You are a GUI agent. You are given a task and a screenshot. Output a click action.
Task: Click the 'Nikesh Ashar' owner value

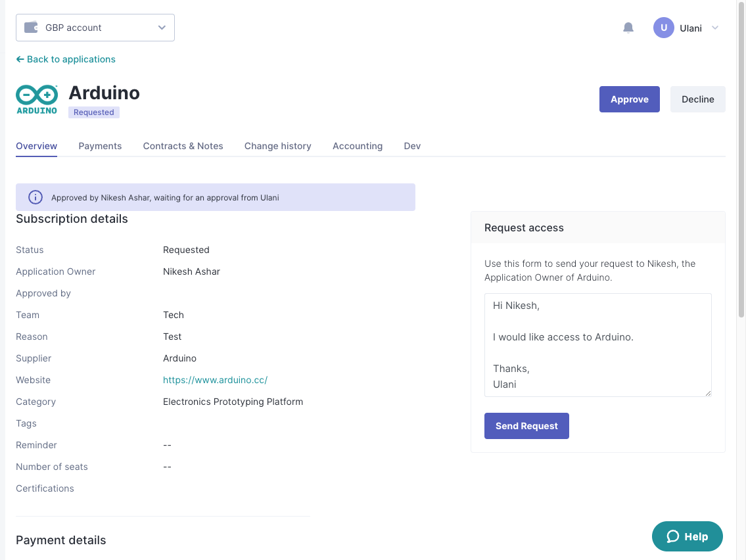pos(191,271)
